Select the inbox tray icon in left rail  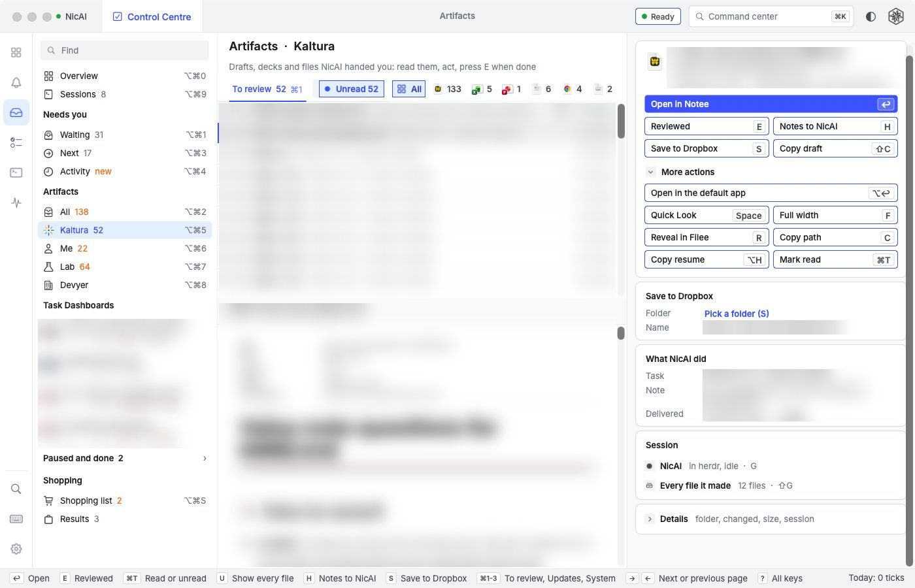[16, 112]
